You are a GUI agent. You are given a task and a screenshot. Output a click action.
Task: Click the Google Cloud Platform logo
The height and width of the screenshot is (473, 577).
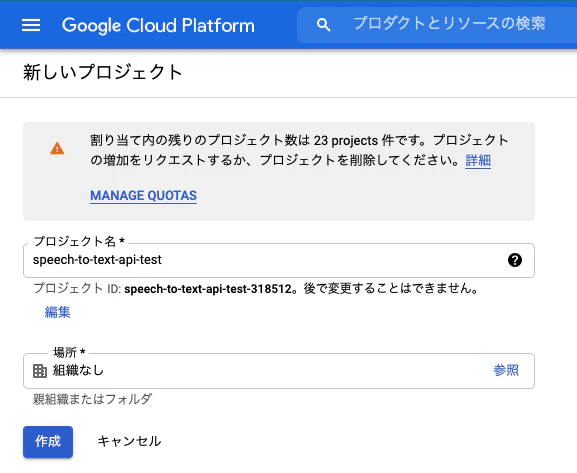(x=158, y=25)
